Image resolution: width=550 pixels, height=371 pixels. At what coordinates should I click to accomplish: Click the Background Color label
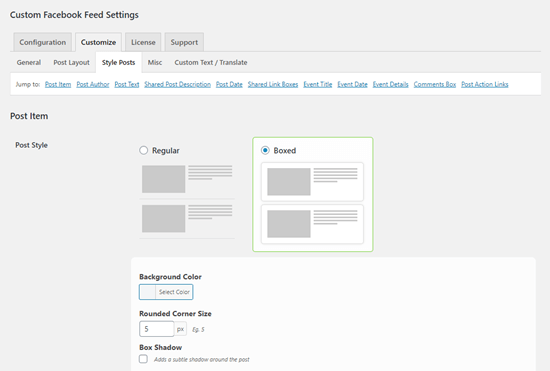170,277
